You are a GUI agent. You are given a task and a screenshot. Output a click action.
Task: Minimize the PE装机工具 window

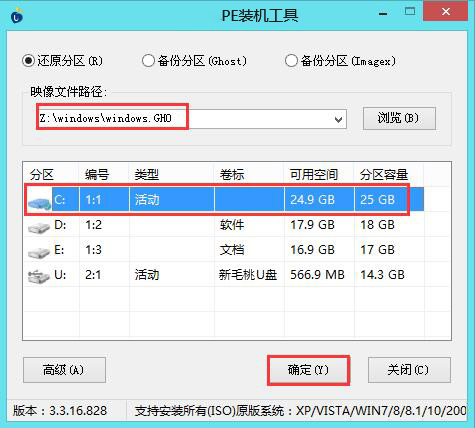click(x=383, y=14)
